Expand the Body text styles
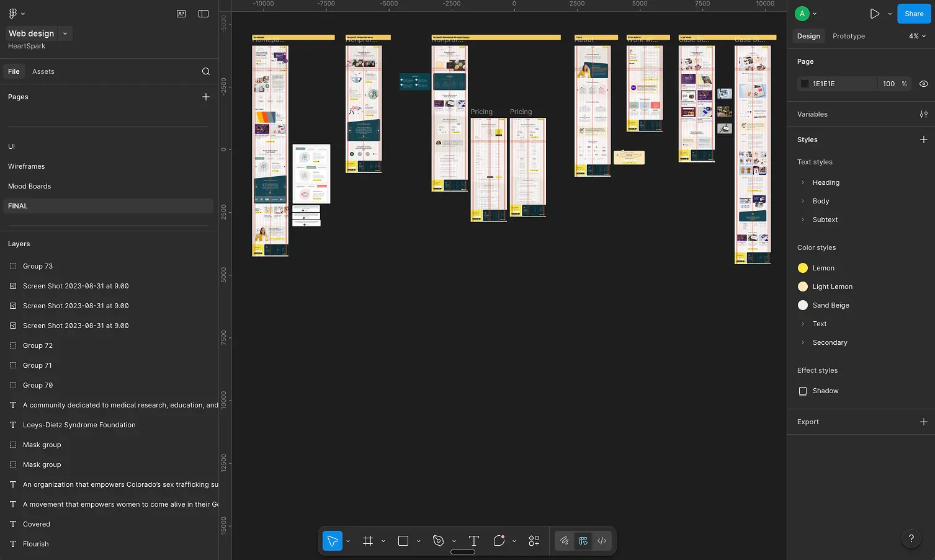The width and height of the screenshot is (935, 560). (803, 201)
